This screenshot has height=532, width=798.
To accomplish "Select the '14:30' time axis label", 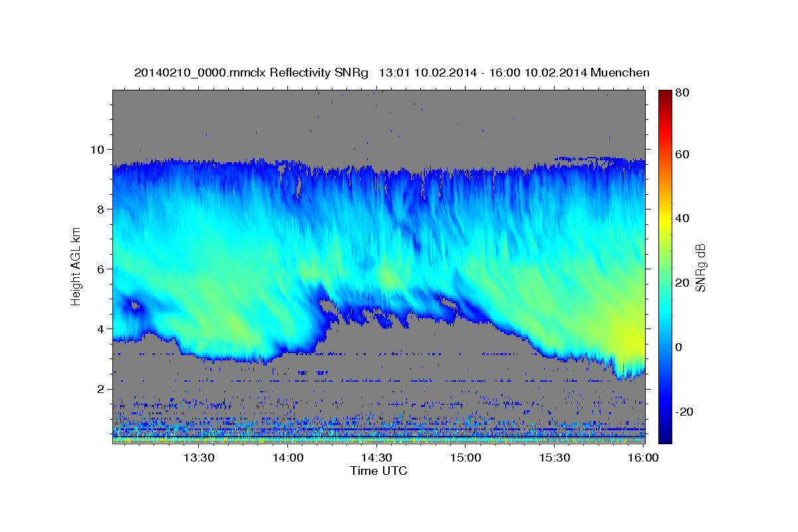I will tap(376, 458).
